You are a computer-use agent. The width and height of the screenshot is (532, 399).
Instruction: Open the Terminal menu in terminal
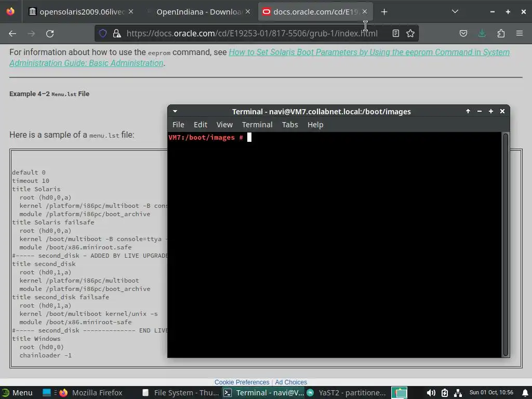click(x=257, y=125)
